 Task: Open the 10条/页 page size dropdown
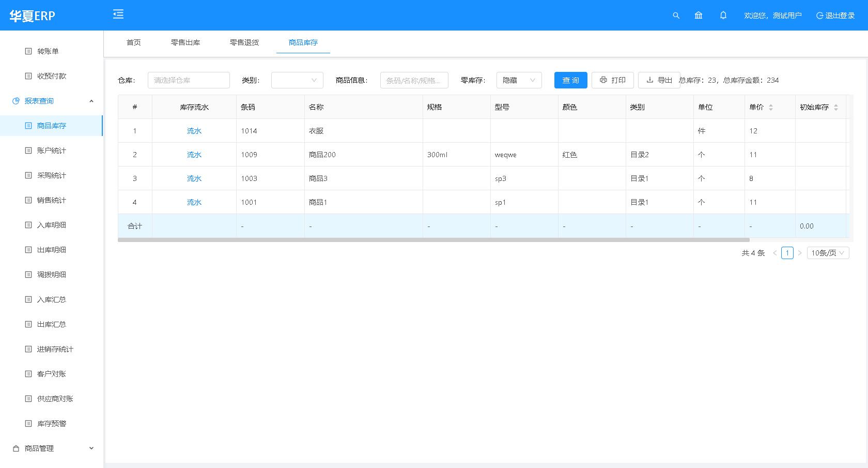point(828,253)
